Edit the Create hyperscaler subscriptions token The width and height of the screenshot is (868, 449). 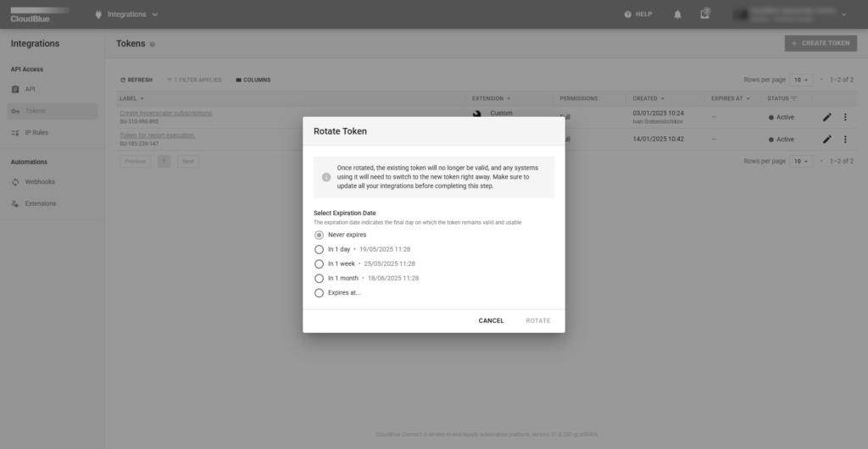point(827,117)
